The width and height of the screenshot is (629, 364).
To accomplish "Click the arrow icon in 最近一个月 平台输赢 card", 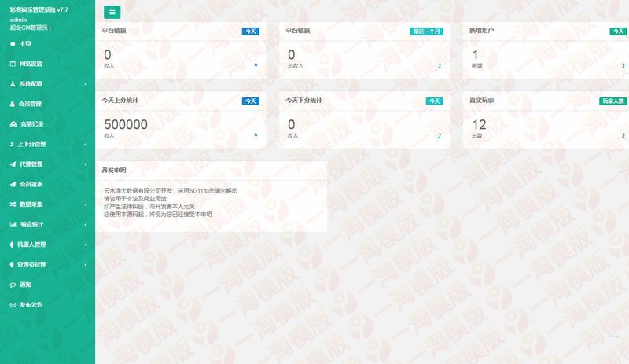I will click(x=440, y=65).
